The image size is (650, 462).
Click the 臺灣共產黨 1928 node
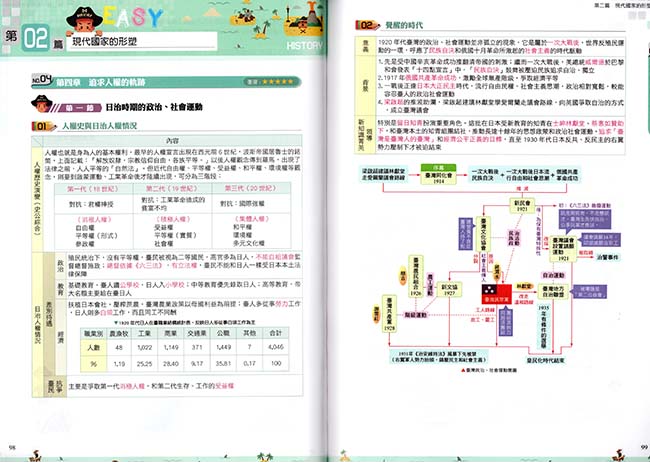389,314
